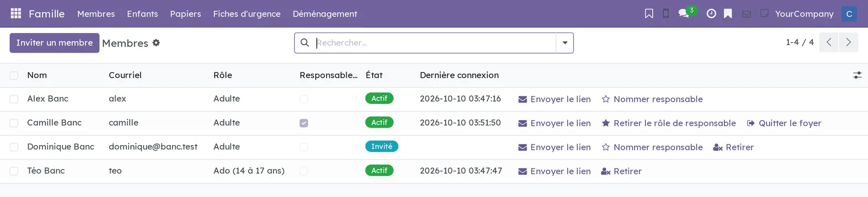Open the Dominique Banc member record
This screenshot has height=197, width=868.
click(61, 147)
